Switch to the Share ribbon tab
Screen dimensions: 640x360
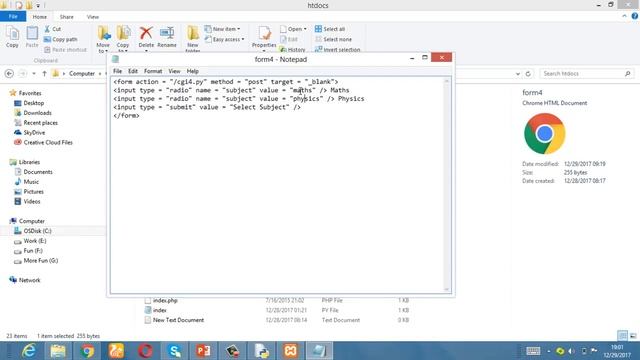coord(67,17)
